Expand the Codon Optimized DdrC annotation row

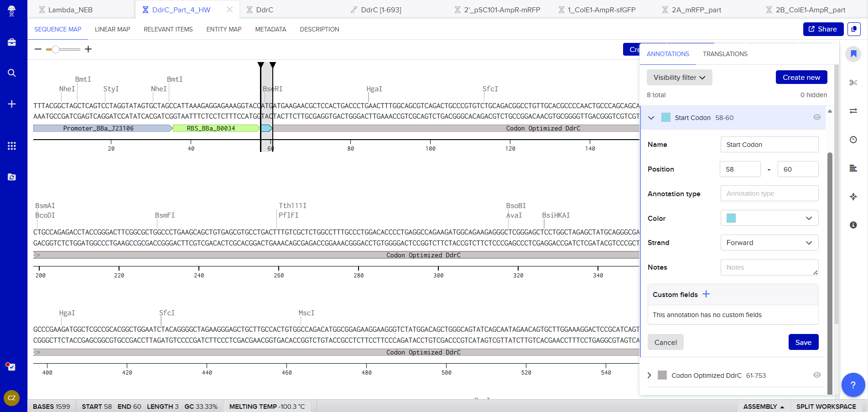coord(650,375)
